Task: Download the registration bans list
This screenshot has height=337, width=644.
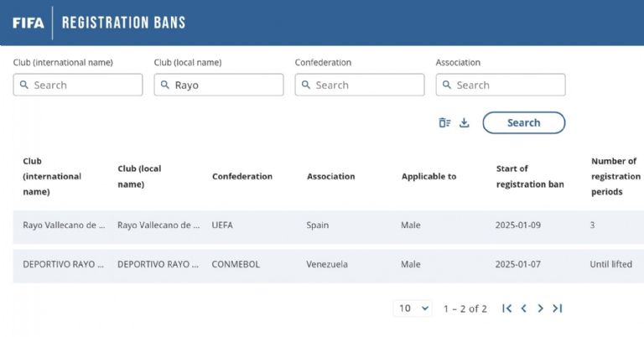Action: [465, 123]
